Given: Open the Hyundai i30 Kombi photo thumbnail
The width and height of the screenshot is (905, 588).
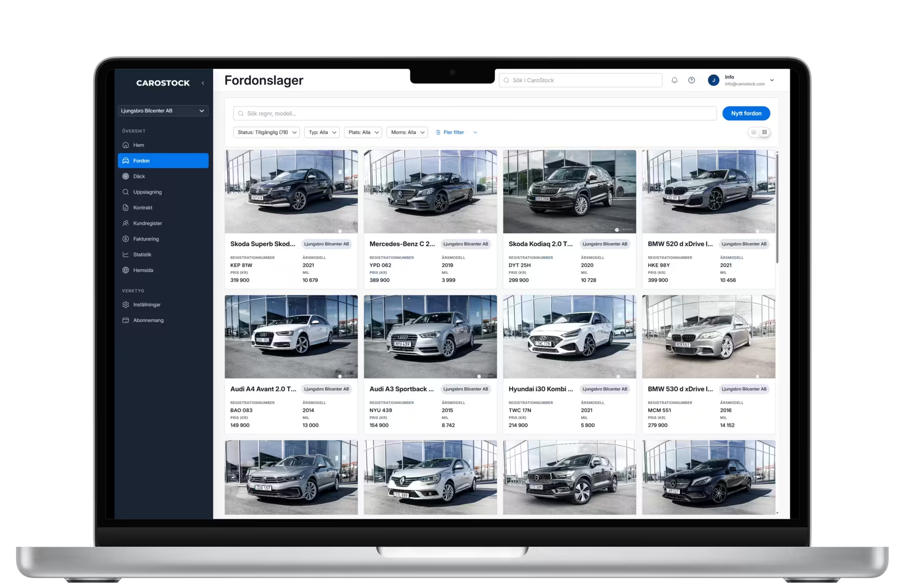Looking at the screenshot, I should (x=569, y=337).
